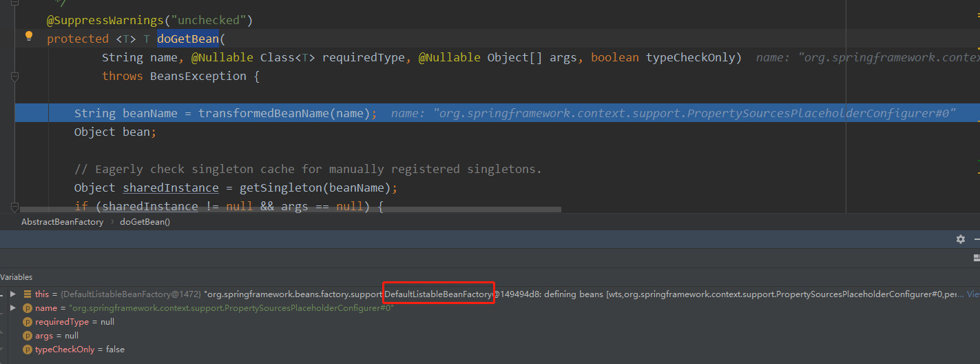The height and width of the screenshot is (364, 980).
Task: Collapse the fold marker at 'throws BeansException'
Action: [14, 77]
